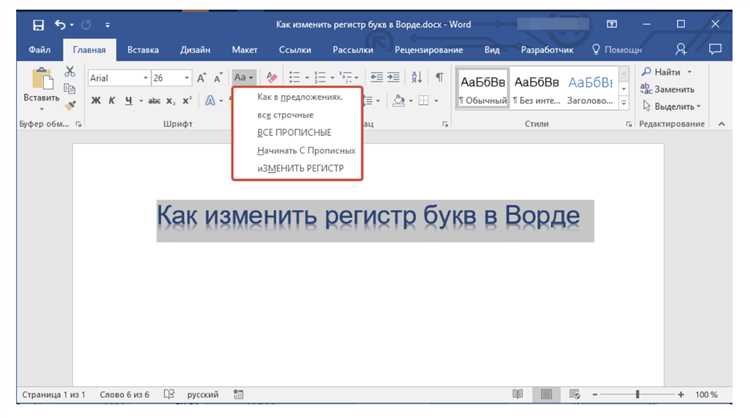Open the Рассылки tab
The width and height of the screenshot is (750, 418).
[x=353, y=50]
